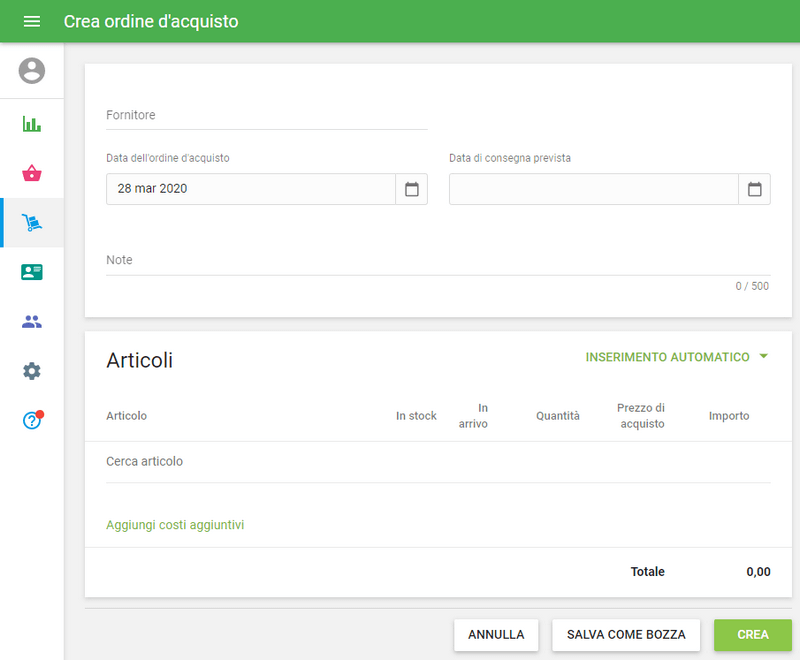Click the Fornitore supplier field
The height and width of the screenshot is (660, 800).
point(266,116)
